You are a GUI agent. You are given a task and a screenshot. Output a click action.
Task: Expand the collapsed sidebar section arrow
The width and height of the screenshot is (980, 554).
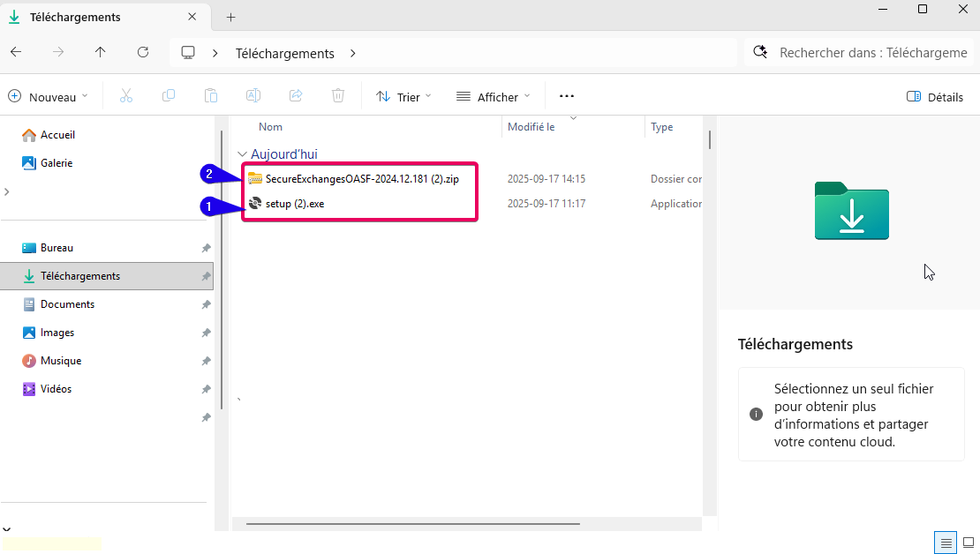[x=7, y=191]
